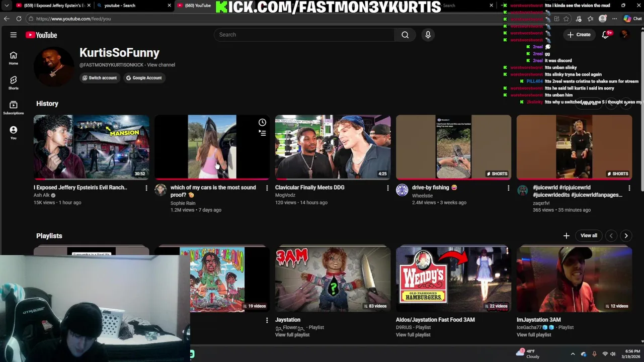Open the You page in sidebar
The image size is (644, 362).
pyautogui.click(x=13, y=132)
